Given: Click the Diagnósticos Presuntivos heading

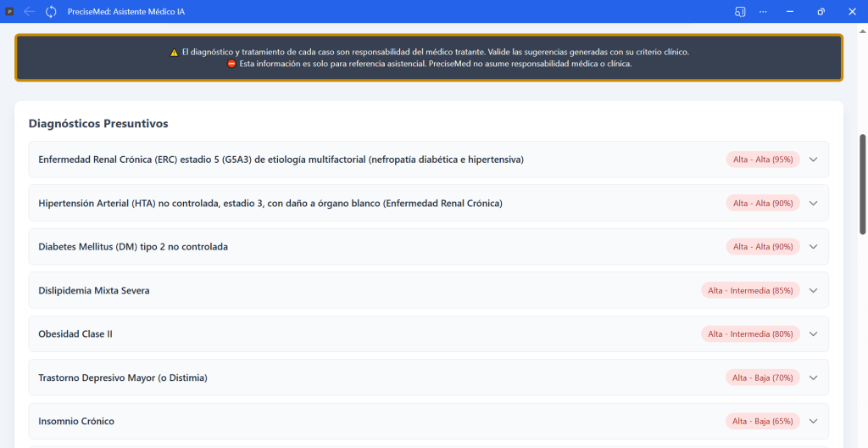Looking at the screenshot, I should tap(98, 124).
